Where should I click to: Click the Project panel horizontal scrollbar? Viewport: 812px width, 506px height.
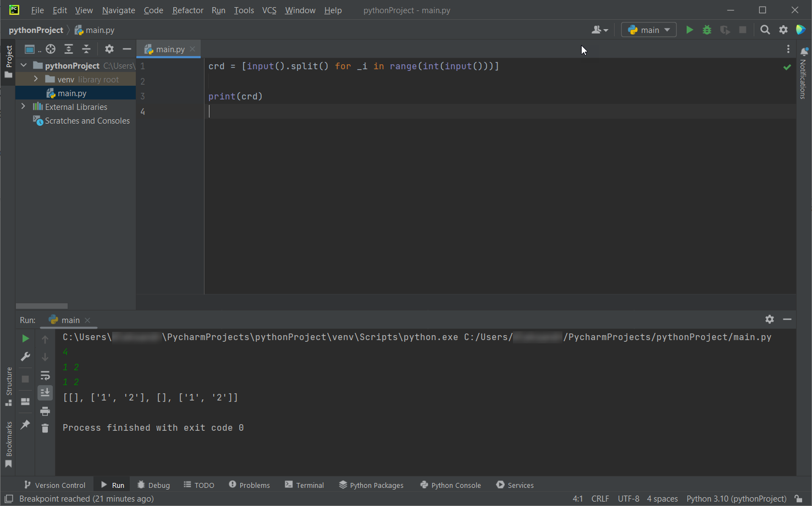[x=42, y=306]
